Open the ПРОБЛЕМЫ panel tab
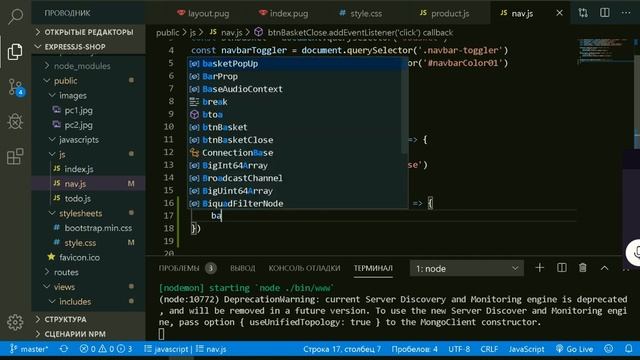Screen dimensions: 640x360 click(x=179, y=268)
